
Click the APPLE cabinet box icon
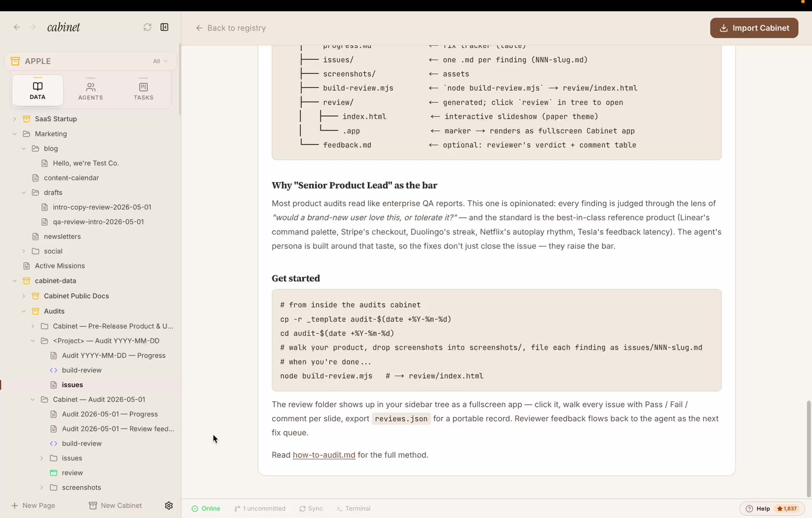[15, 61]
